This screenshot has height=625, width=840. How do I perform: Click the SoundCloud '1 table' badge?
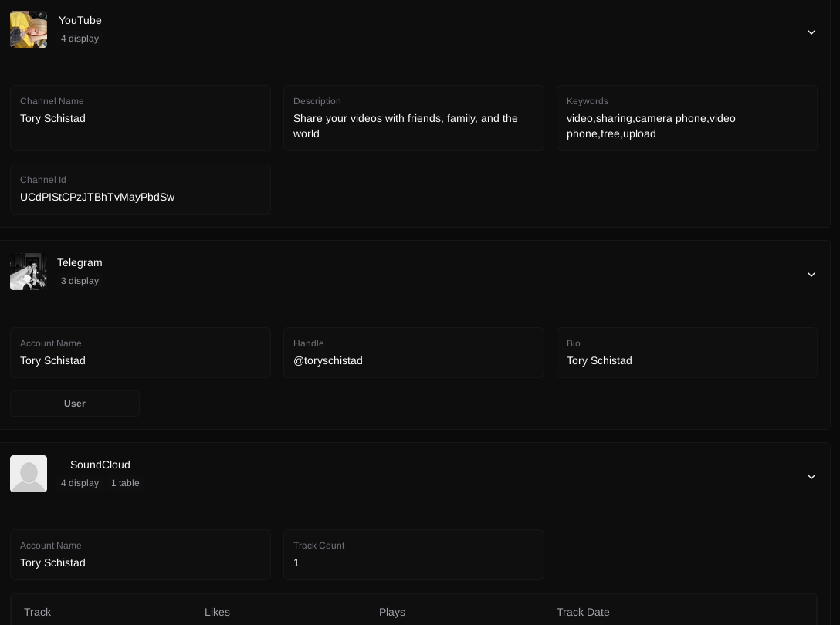(125, 483)
